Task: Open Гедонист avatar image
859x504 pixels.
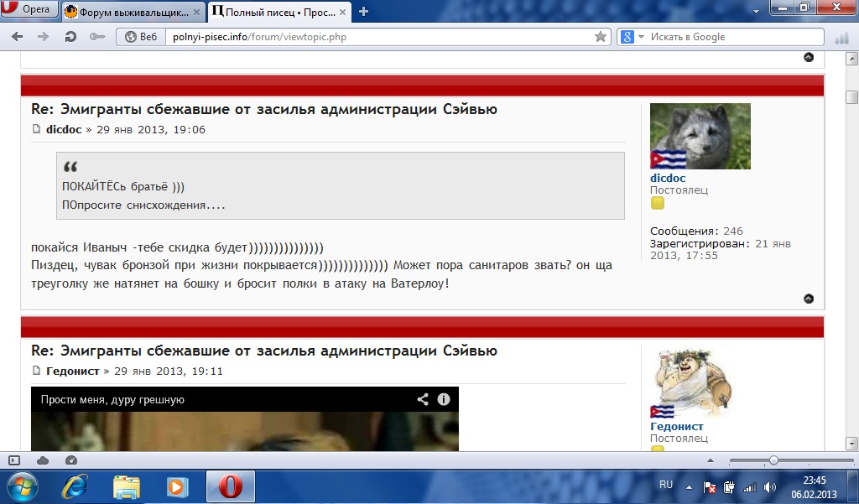Action: 691,382
